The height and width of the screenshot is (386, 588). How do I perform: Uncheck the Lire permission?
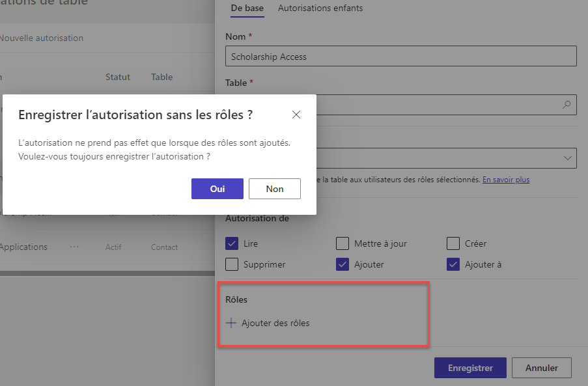(x=231, y=243)
